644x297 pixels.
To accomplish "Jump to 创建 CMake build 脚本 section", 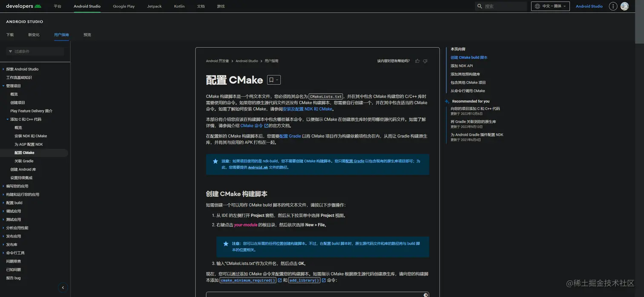I will point(469,57).
